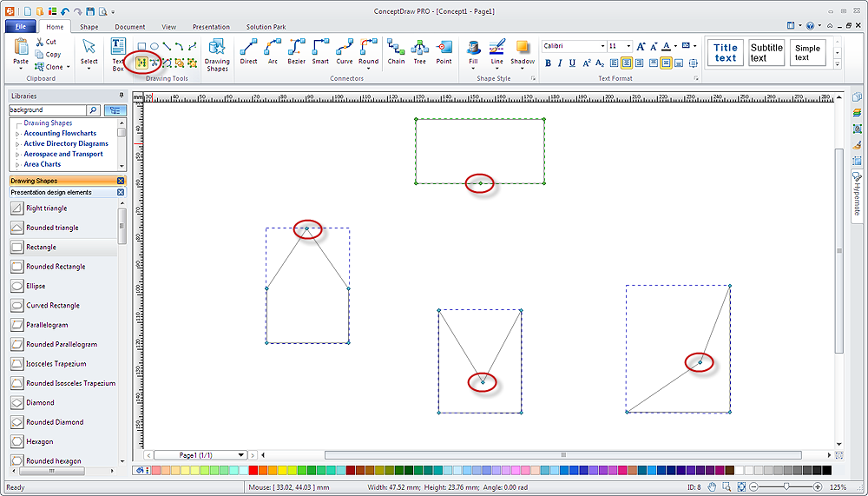Toggle superscript formatting
This screenshot has height=496, width=868.
587,63
